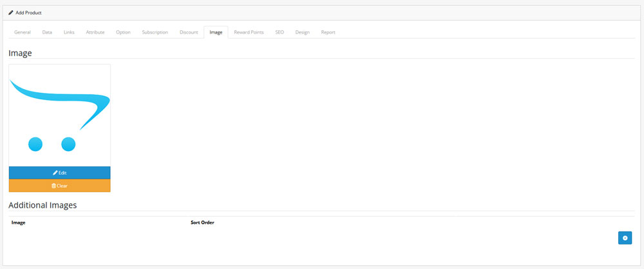Switch to the Discount tab

click(189, 32)
